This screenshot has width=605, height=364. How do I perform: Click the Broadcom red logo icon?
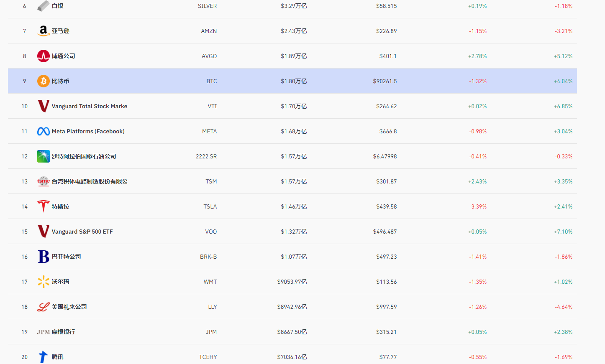[x=43, y=56]
